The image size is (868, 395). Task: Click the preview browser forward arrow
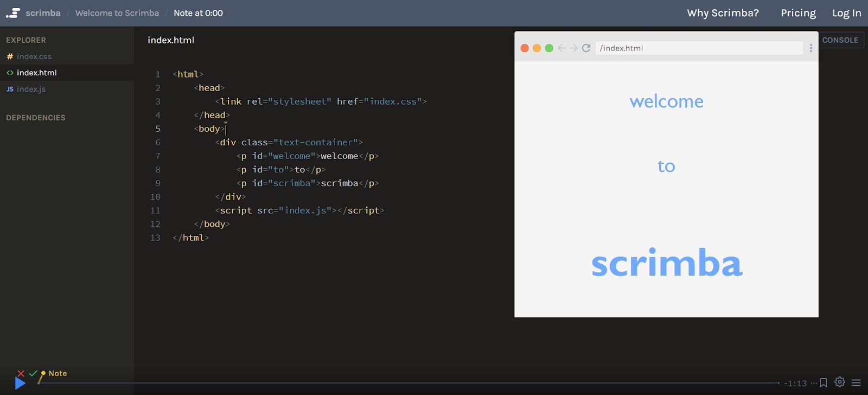(x=573, y=48)
